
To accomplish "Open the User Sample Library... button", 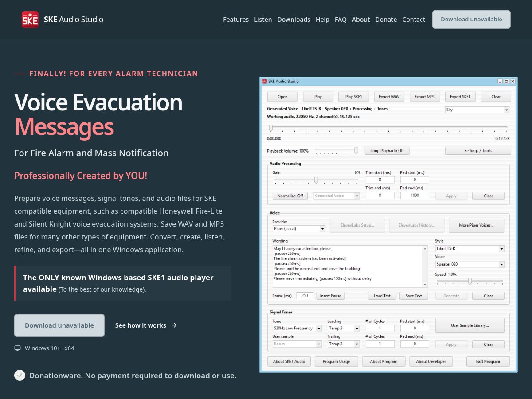I will pos(470,325).
